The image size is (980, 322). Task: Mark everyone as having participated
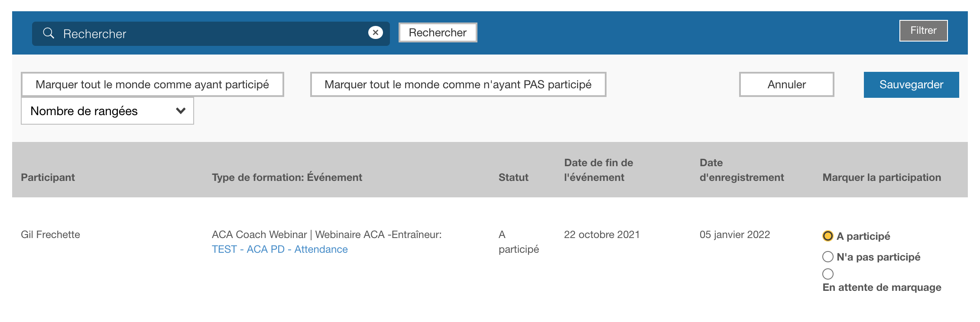point(152,84)
